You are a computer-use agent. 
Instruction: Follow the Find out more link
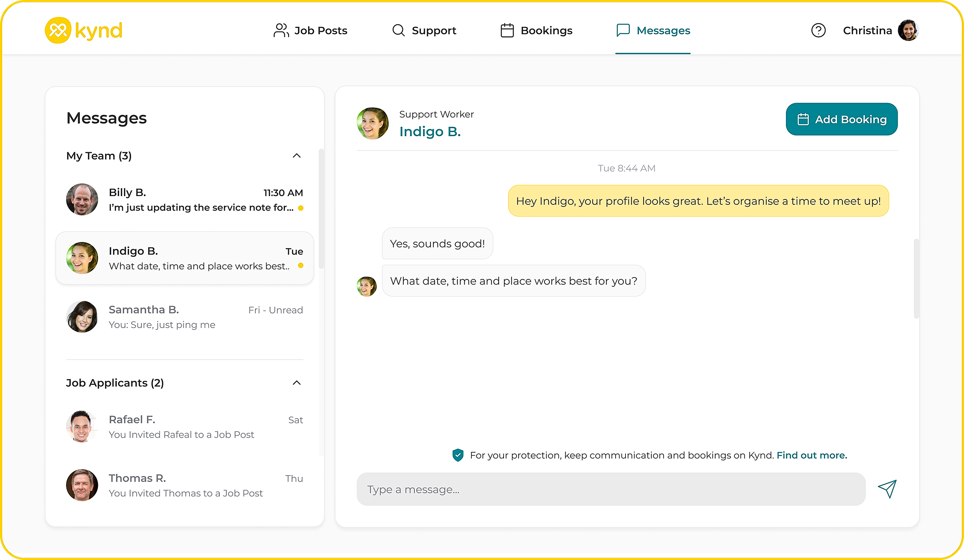[812, 455]
